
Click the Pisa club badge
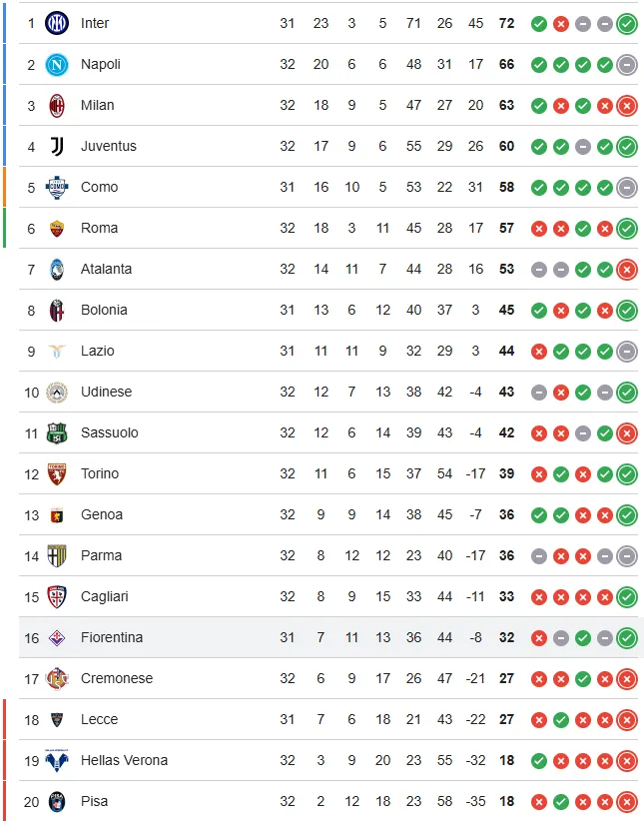pos(57,800)
